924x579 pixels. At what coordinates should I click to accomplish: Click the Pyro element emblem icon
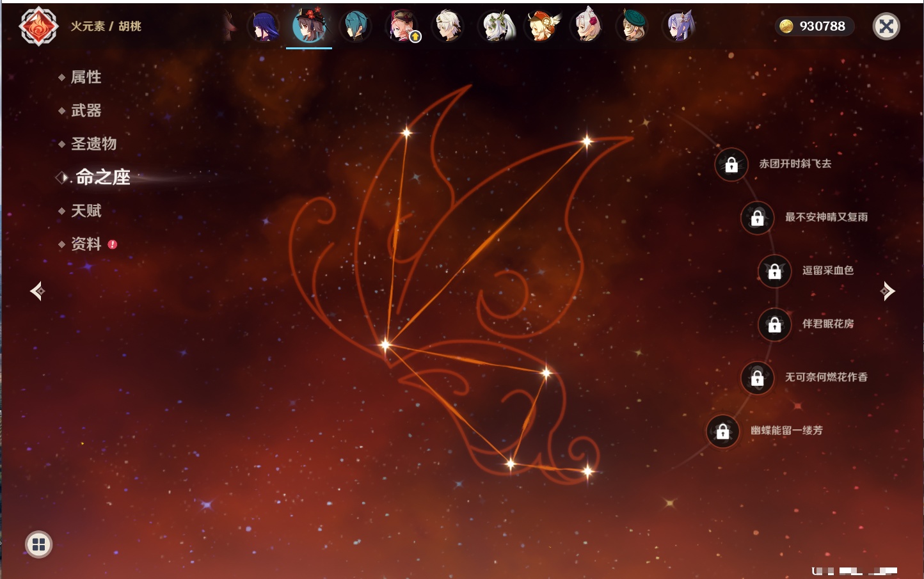coord(38,26)
